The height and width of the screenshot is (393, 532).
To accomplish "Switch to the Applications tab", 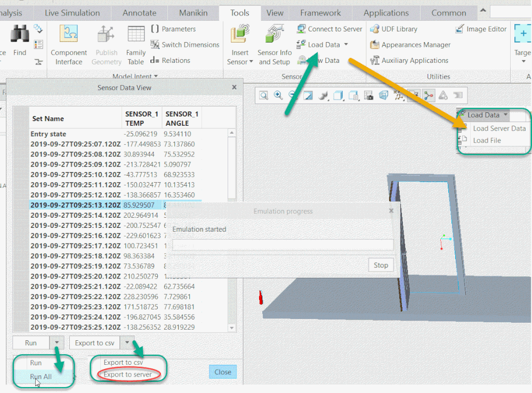I will coord(386,13).
